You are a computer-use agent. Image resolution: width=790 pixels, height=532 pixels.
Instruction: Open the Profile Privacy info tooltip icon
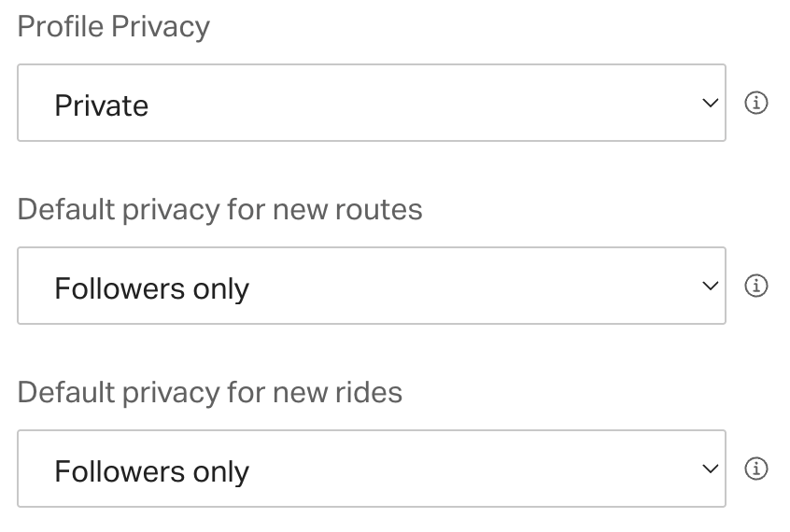(x=755, y=103)
